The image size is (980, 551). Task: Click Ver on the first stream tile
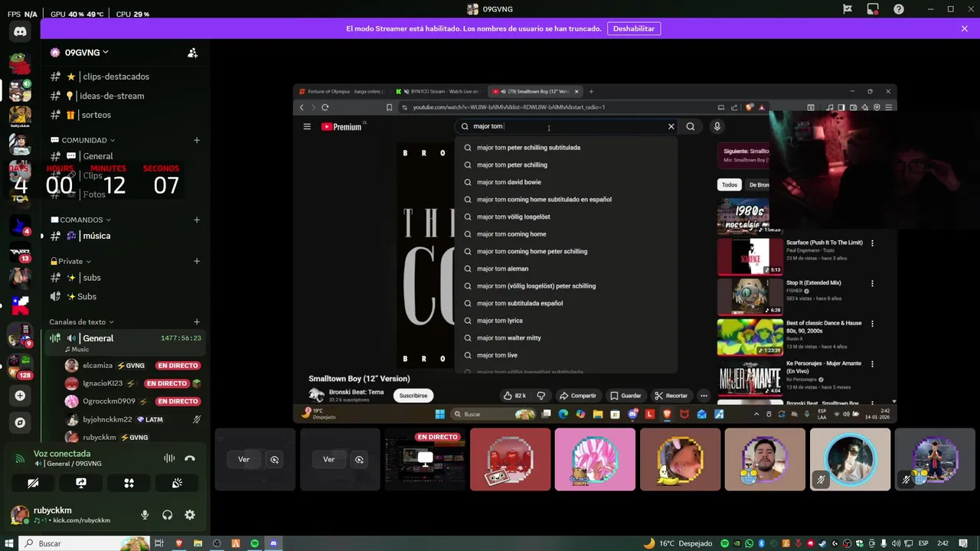(x=243, y=459)
